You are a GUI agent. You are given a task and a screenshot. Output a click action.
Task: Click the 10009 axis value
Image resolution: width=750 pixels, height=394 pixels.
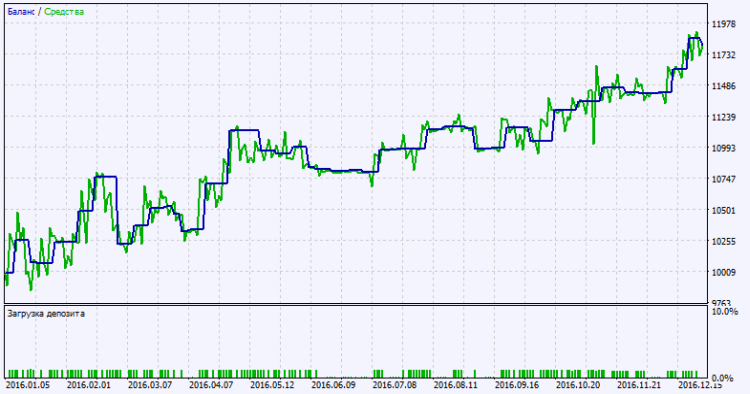pyautogui.click(x=724, y=273)
